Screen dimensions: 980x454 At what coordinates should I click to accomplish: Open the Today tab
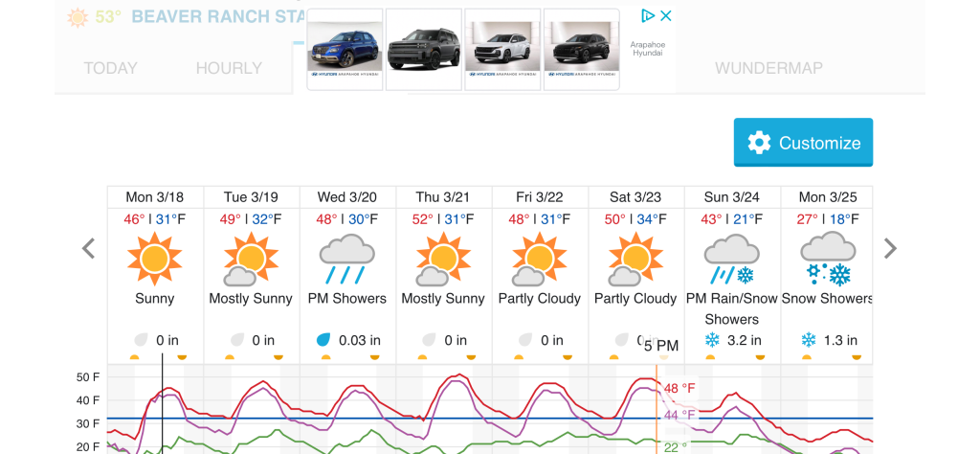coord(110,68)
